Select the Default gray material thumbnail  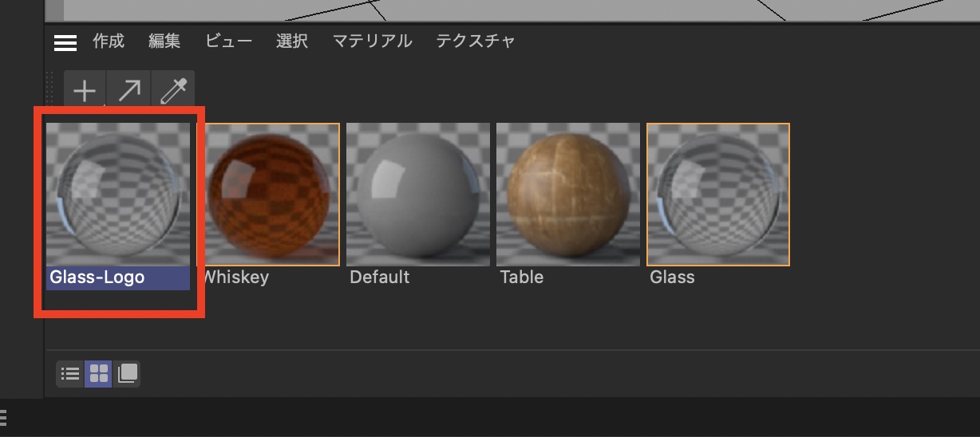[x=418, y=194]
